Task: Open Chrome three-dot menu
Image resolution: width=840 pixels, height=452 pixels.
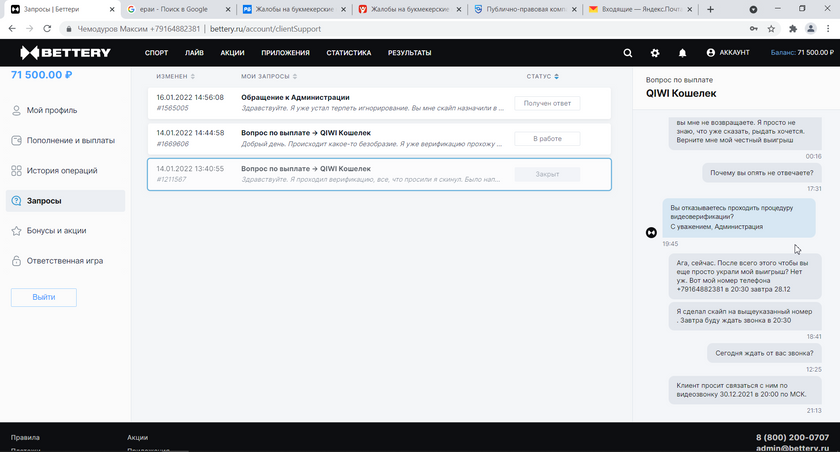Action: pyautogui.click(x=828, y=29)
